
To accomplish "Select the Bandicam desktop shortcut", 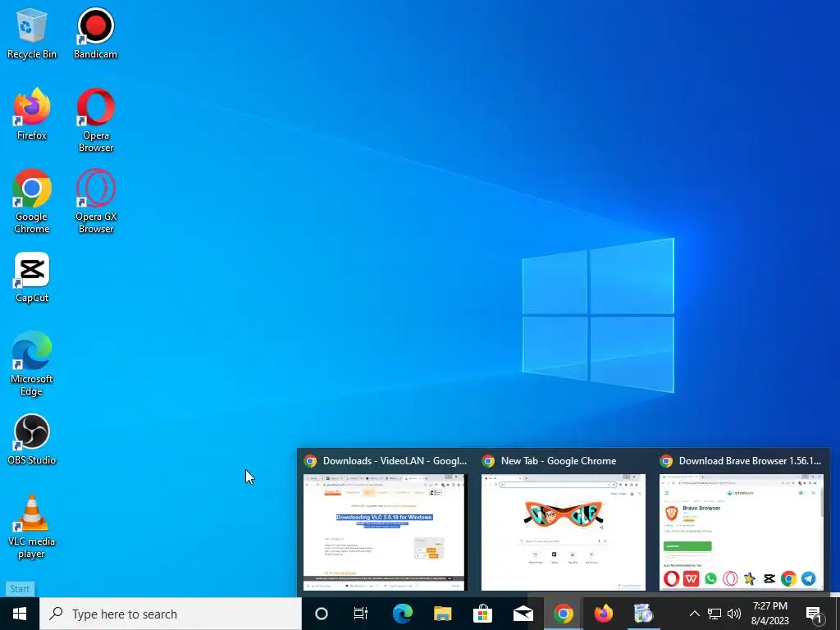I will pos(95,33).
